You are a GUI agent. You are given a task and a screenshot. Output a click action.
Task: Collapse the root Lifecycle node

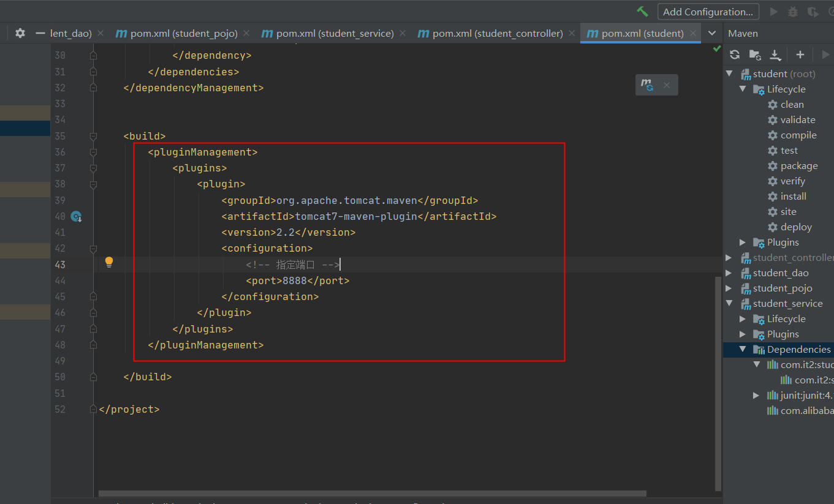743,89
